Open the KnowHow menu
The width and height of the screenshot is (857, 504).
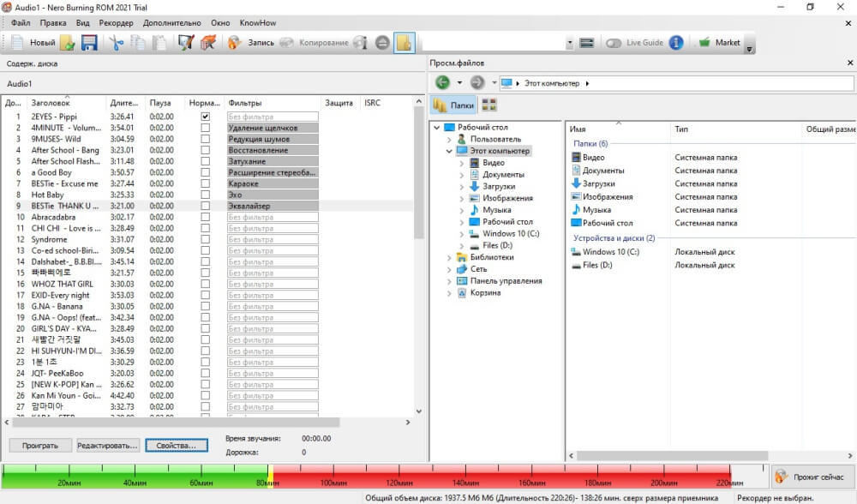coord(257,23)
